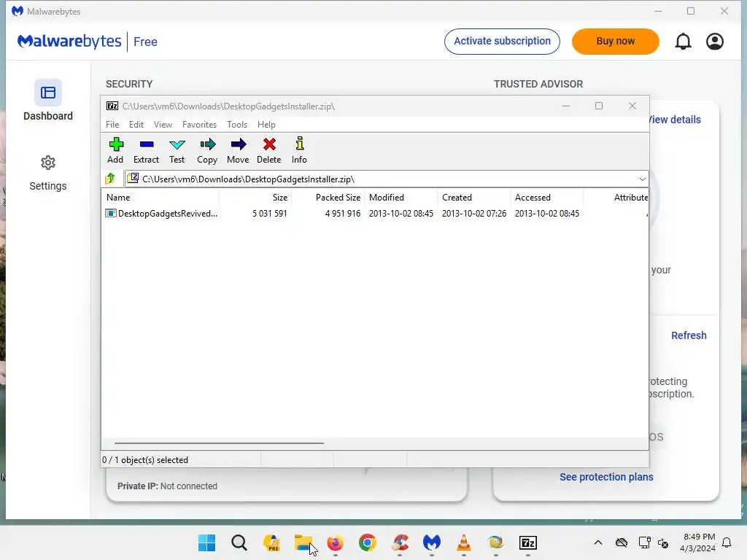This screenshot has height=560, width=747.
Task: Open the Malwarebytes Dashboard sidebar item
Action: (x=48, y=101)
